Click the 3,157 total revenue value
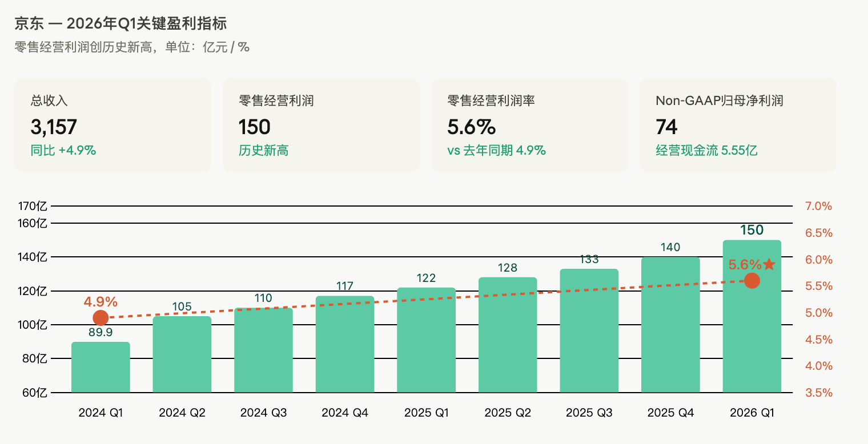 pos(54,127)
